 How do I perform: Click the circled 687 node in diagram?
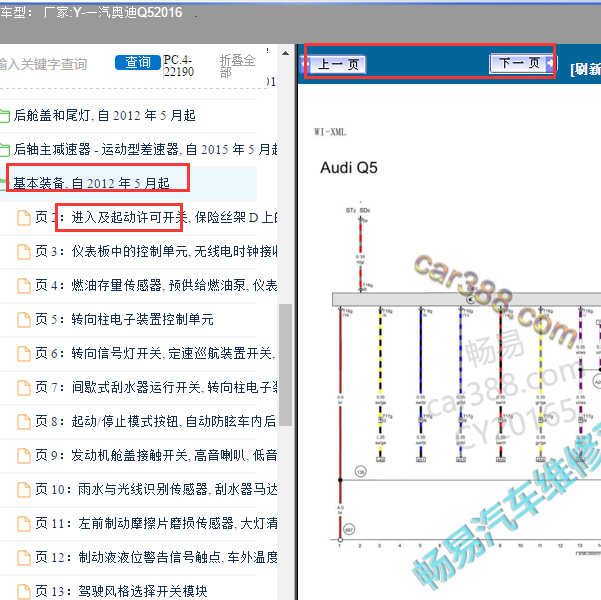(x=349, y=529)
